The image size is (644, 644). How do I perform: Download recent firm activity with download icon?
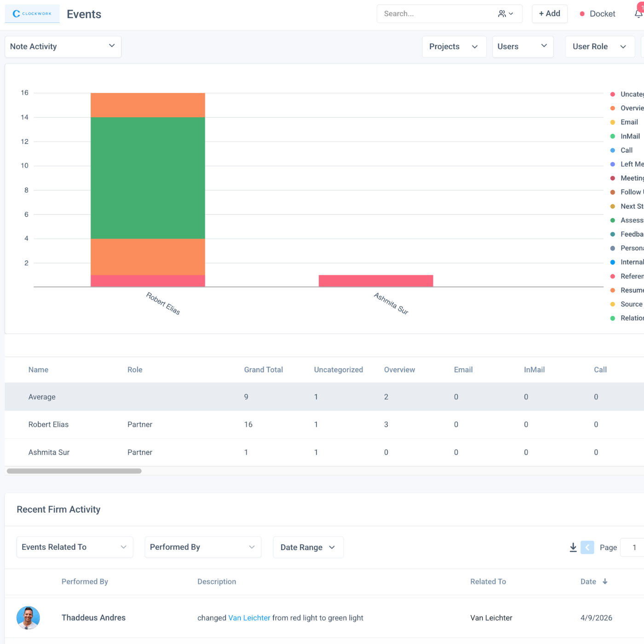[x=573, y=547]
